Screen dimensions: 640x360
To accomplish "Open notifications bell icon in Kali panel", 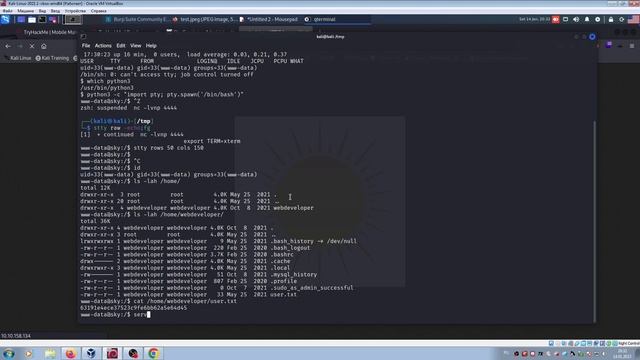I will 587,19.
